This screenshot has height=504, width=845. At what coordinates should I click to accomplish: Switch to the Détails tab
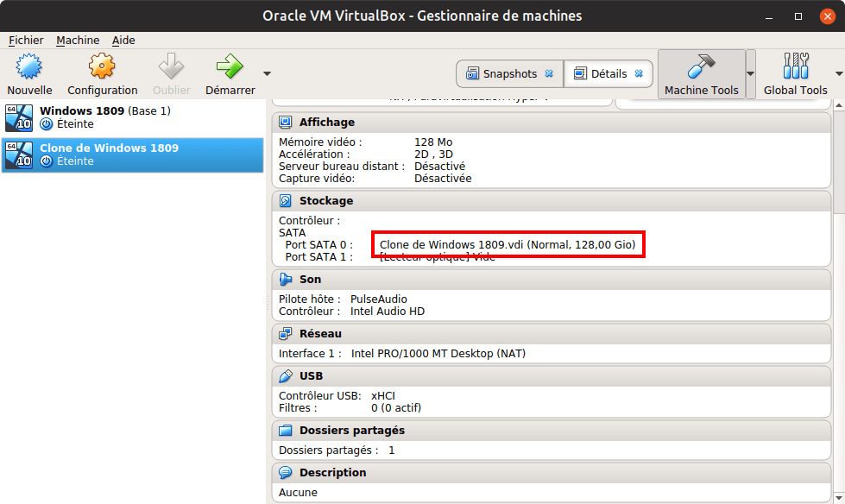[608, 74]
